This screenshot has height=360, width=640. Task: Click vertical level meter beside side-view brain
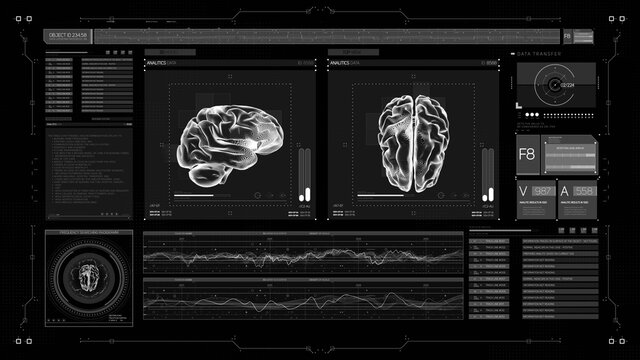pos(305,175)
